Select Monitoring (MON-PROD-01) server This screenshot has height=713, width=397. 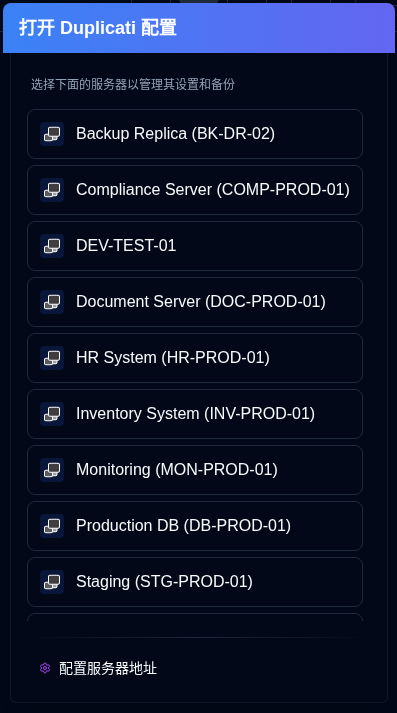pos(195,469)
